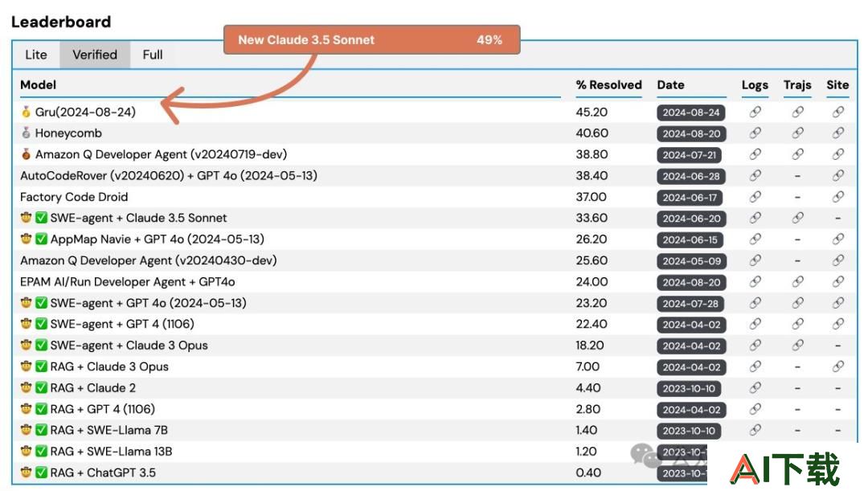The height and width of the screenshot is (491, 868).
Task: Open site link for RAG + Claude 3 Opus
Action: point(838,367)
